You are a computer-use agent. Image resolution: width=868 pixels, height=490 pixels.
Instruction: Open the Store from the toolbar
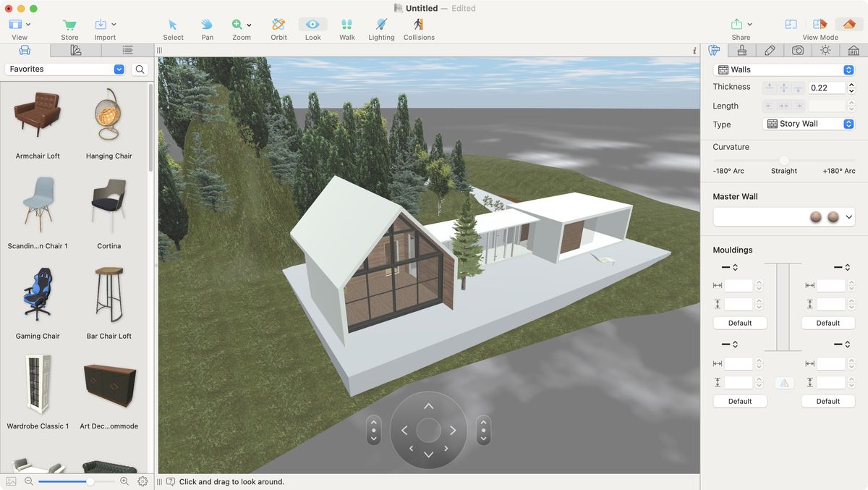click(x=69, y=25)
